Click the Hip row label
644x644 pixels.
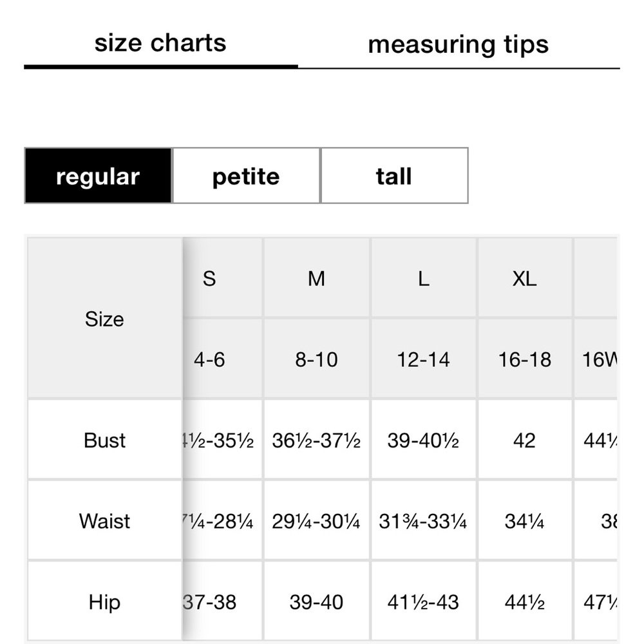(105, 601)
